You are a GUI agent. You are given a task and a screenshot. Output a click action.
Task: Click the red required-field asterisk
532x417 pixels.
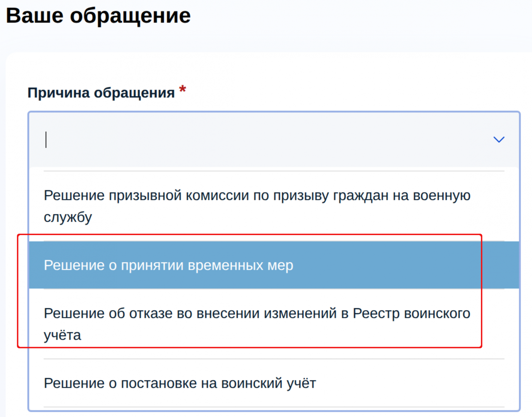tap(183, 90)
